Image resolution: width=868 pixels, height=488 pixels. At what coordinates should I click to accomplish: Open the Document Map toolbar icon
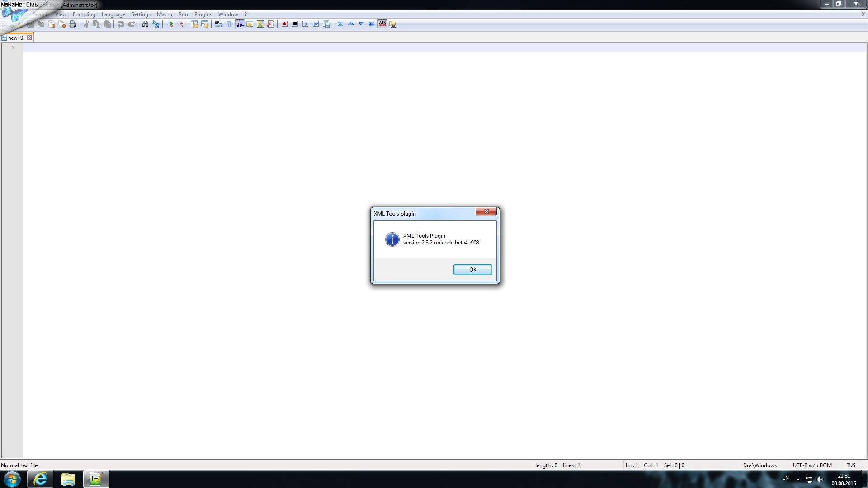(260, 24)
